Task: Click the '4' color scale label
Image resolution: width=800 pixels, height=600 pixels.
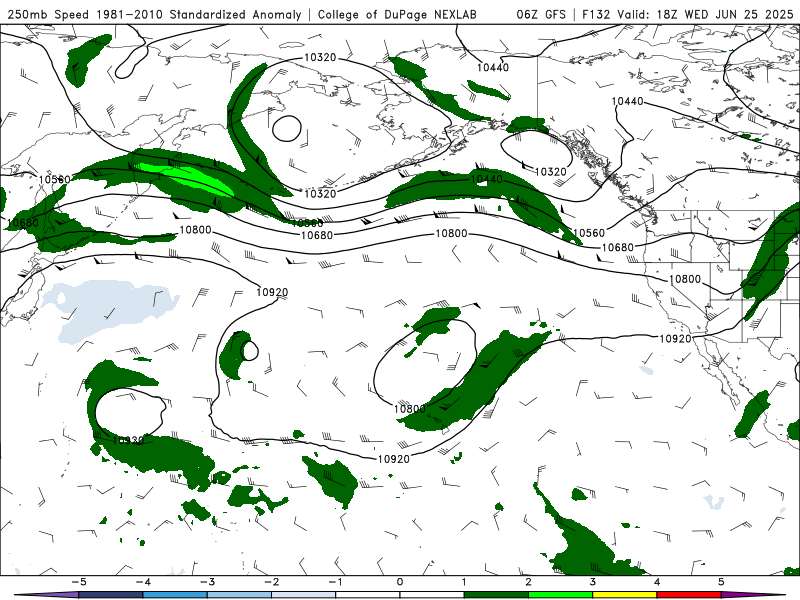Action: tap(657, 582)
